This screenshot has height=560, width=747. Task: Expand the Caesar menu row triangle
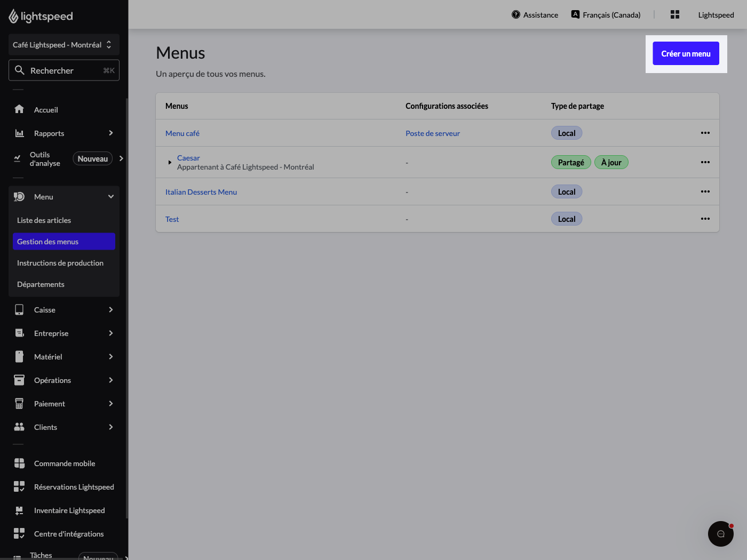pyautogui.click(x=170, y=162)
